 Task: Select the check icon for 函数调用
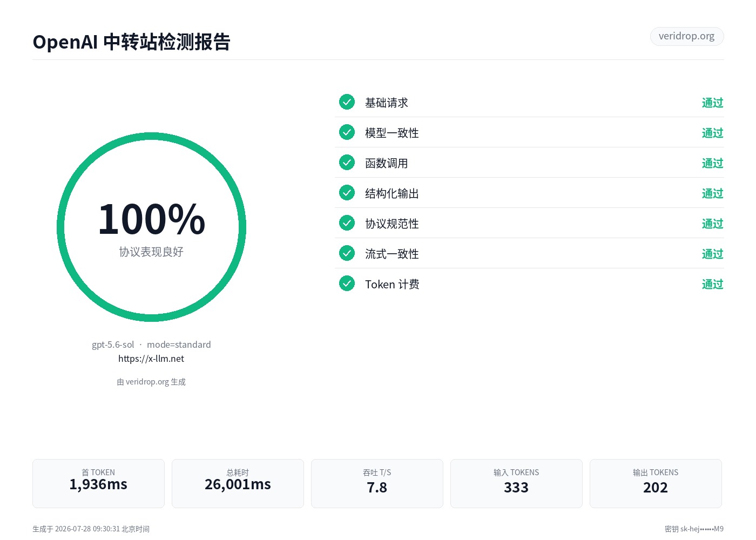(347, 162)
